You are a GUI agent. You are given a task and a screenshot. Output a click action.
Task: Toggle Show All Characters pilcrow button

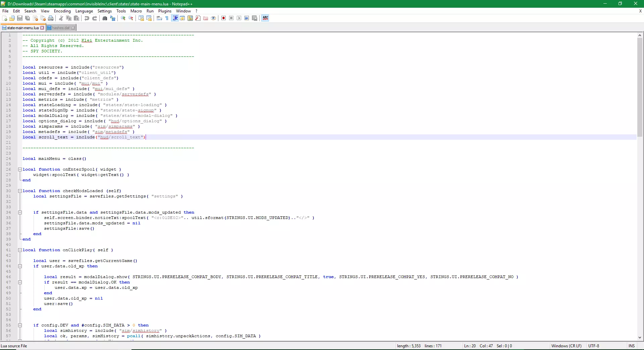point(167,18)
